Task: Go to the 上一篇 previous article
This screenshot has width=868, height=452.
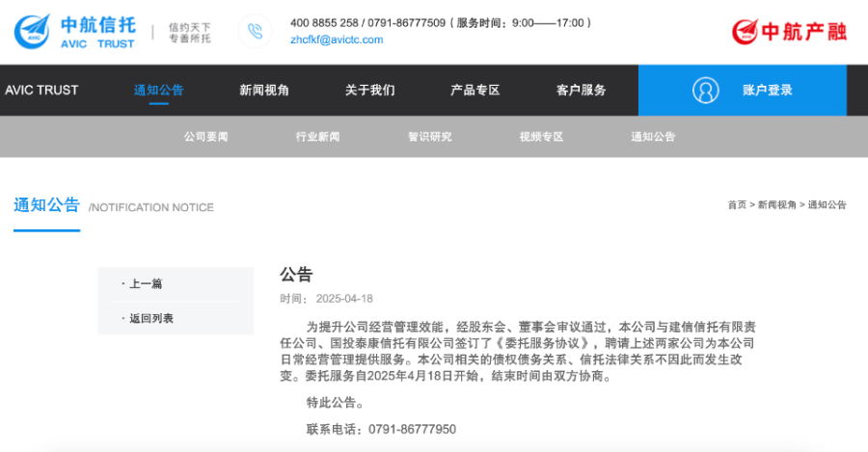Action: coord(146,283)
